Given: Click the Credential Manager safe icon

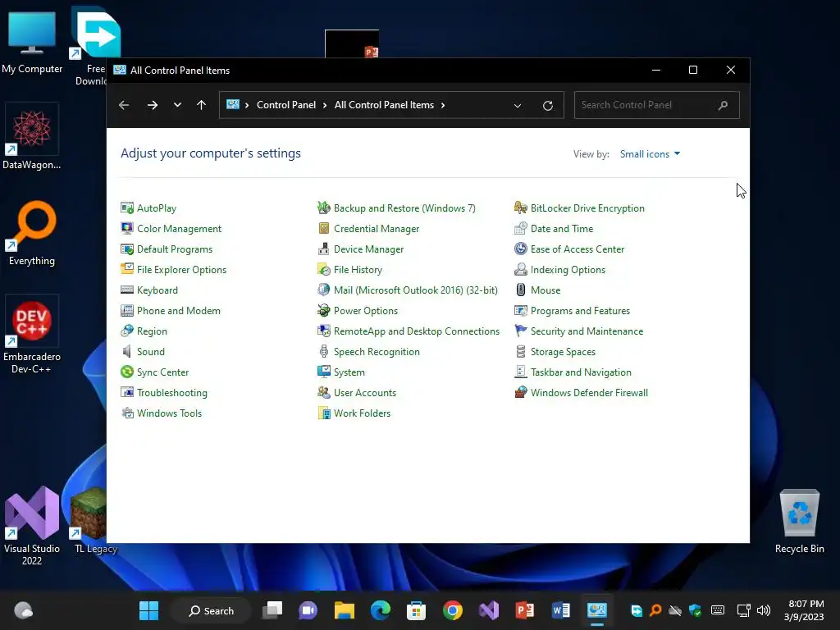Looking at the screenshot, I should click(323, 229).
